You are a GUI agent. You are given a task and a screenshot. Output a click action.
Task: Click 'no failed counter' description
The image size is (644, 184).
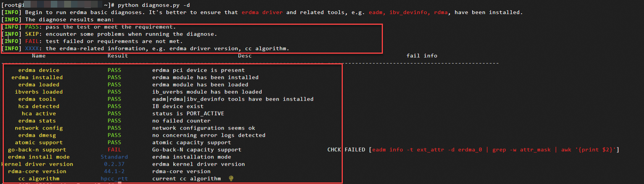click(181, 121)
